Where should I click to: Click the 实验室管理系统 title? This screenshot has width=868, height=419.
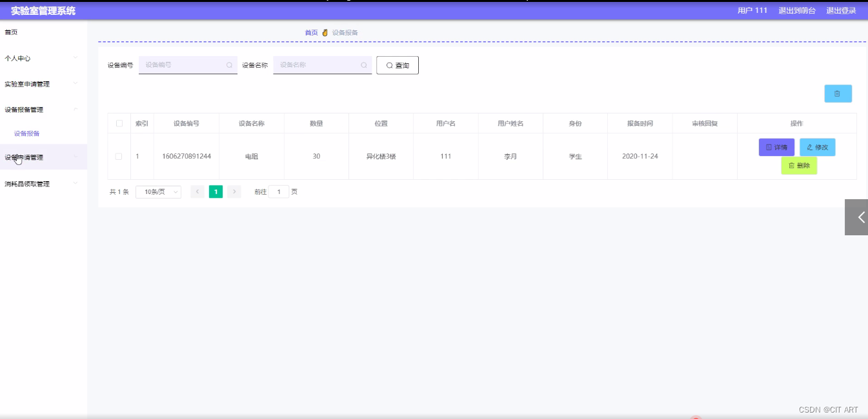click(x=43, y=10)
